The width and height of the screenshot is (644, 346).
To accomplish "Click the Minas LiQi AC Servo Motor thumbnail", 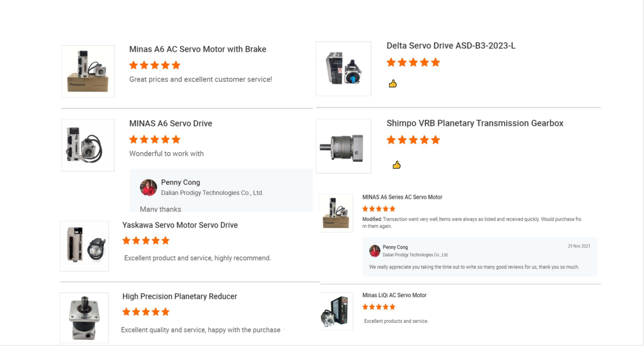I will (x=336, y=311).
